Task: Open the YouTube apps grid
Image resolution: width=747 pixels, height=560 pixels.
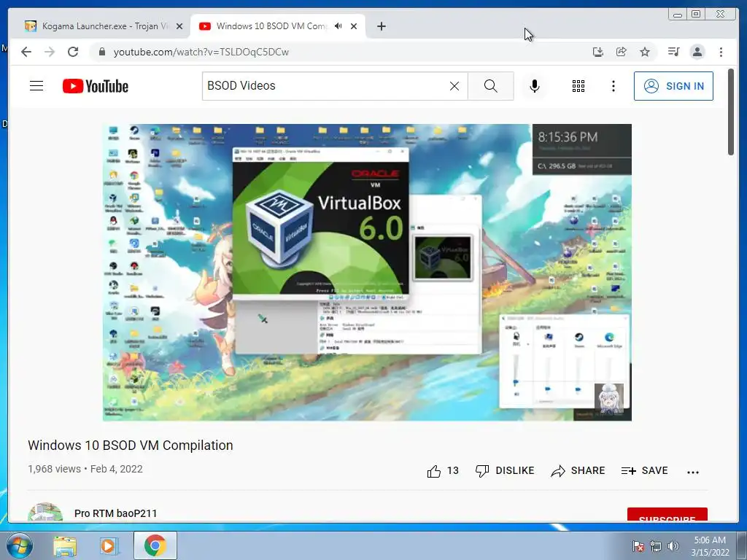Action: [578, 86]
